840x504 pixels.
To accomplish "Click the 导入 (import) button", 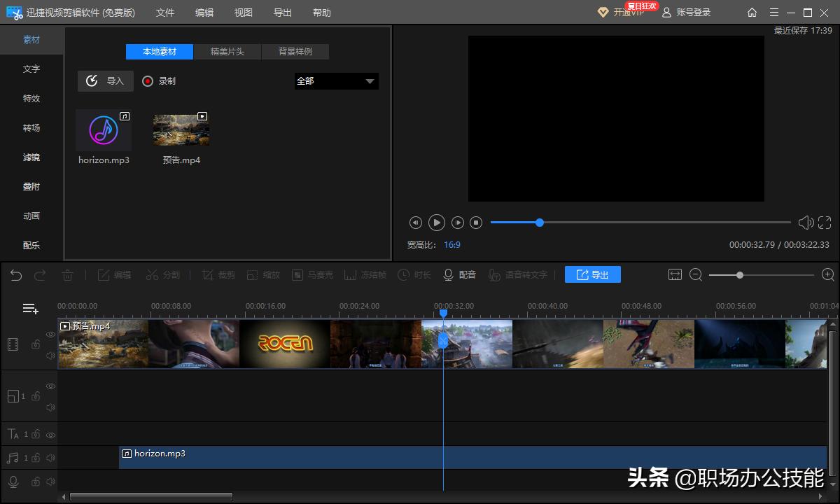I will [105, 80].
